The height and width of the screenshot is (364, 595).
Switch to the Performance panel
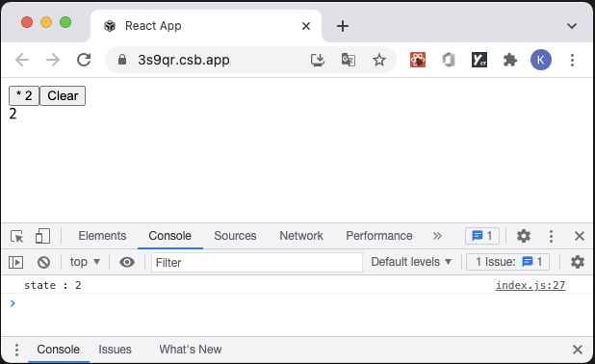(x=378, y=236)
